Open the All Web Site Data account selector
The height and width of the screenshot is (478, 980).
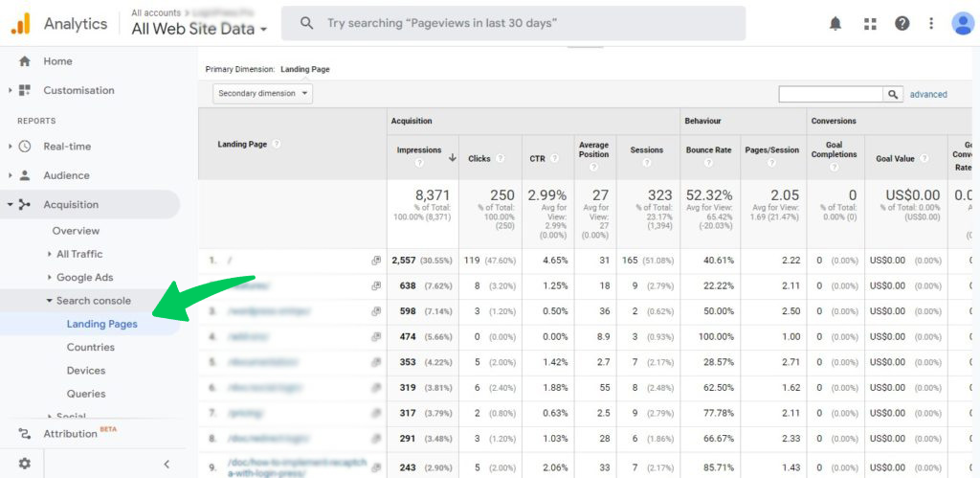click(x=199, y=29)
